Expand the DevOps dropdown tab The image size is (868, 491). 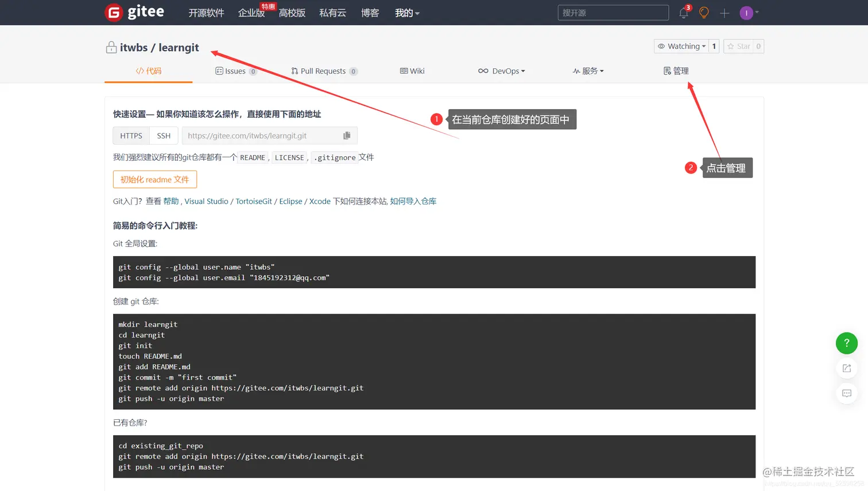(501, 71)
